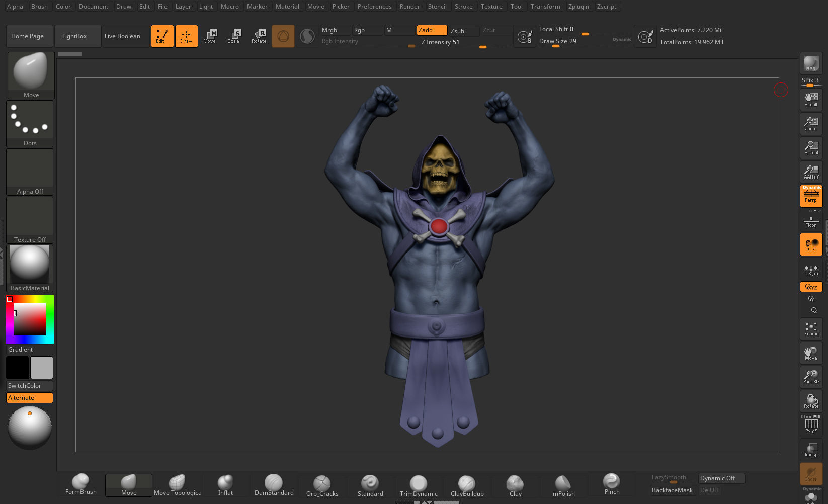Activate the Draw mode icon
828x504 pixels.
pos(186,36)
